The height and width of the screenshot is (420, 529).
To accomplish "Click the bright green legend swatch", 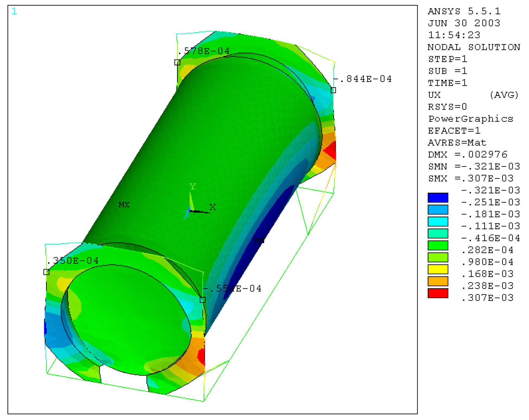I will 438,246.
